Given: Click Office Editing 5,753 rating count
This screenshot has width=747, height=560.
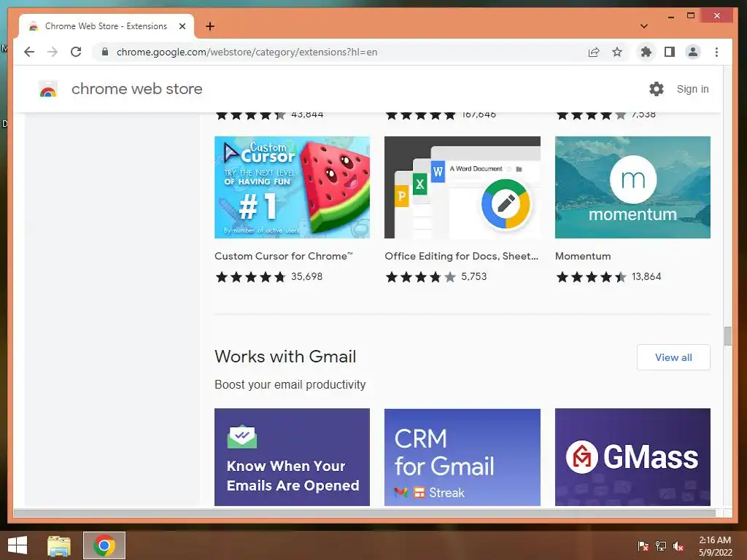Looking at the screenshot, I should click(474, 276).
